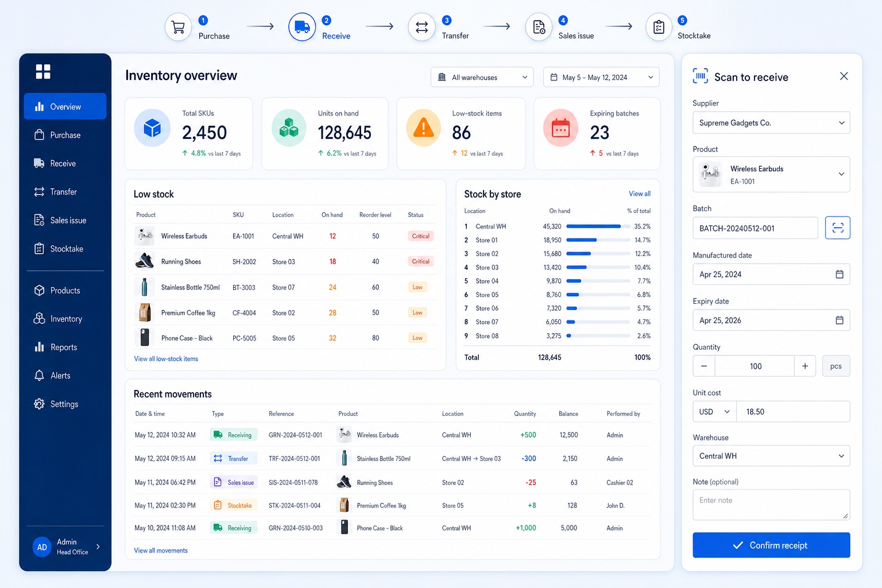The image size is (882, 588).
Task: Click the Confirm receipt button
Action: (771, 545)
